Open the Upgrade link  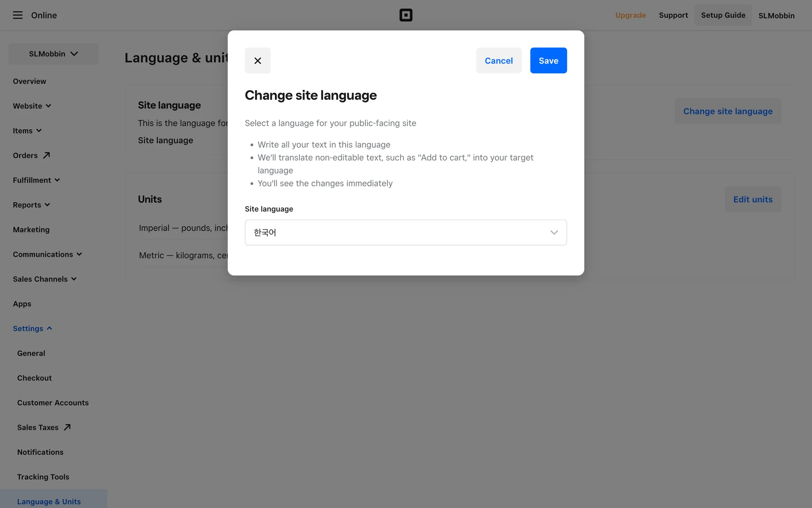pyautogui.click(x=630, y=15)
